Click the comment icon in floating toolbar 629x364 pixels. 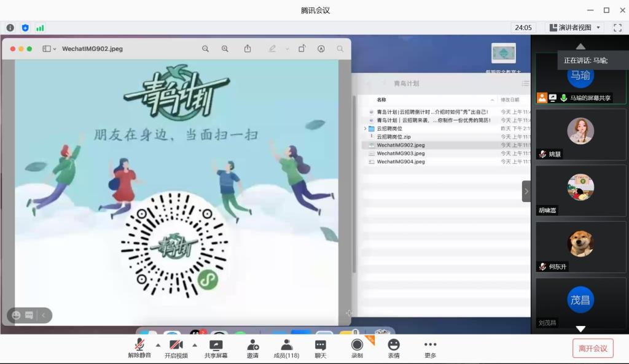click(29, 315)
